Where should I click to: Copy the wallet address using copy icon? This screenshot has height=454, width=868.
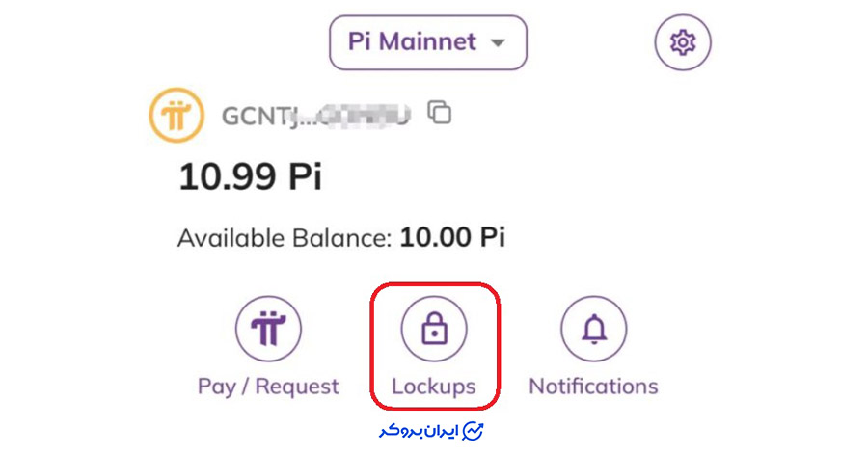(x=440, y=113)
